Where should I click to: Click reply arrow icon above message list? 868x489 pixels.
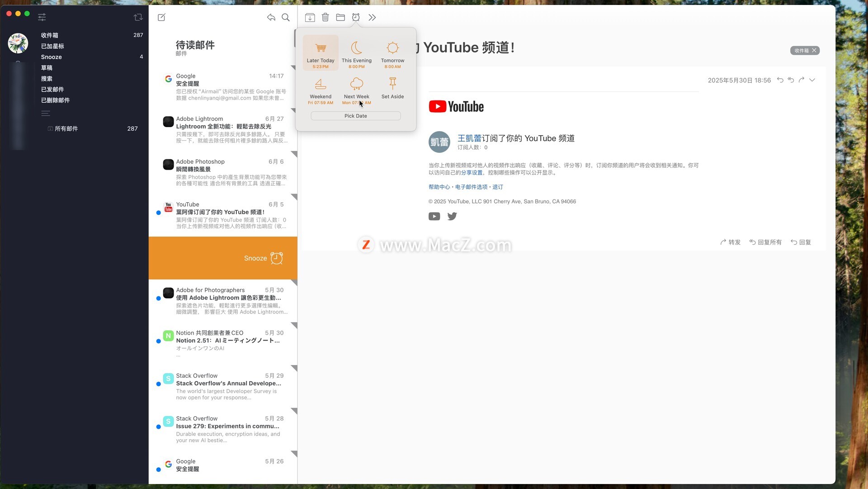click(271, 17)
